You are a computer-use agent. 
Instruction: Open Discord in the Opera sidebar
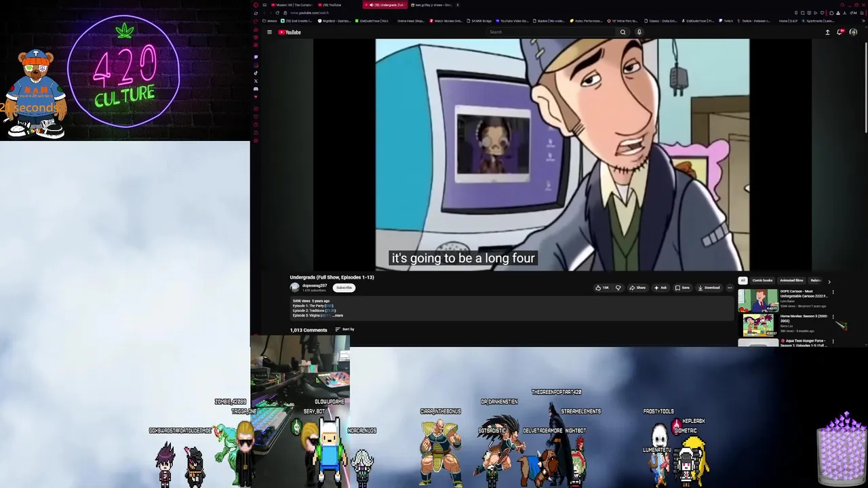pos(256,89)
